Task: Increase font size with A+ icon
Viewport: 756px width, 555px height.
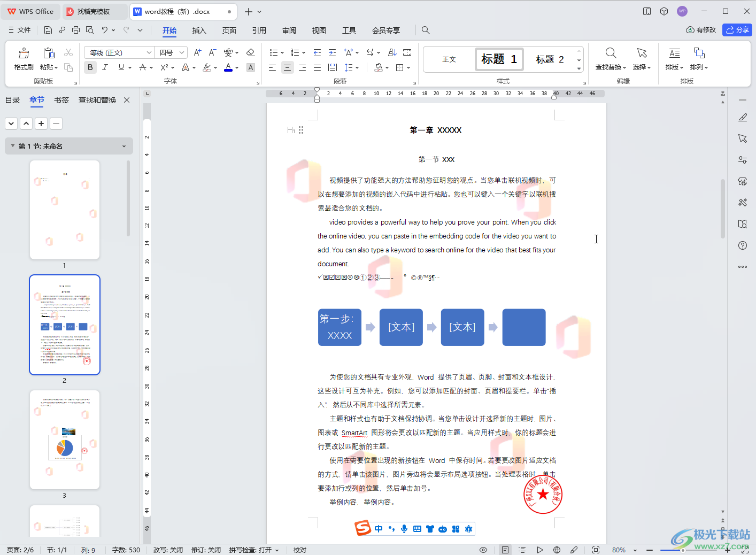Action: pyautogui.click(x=197, y=52)
